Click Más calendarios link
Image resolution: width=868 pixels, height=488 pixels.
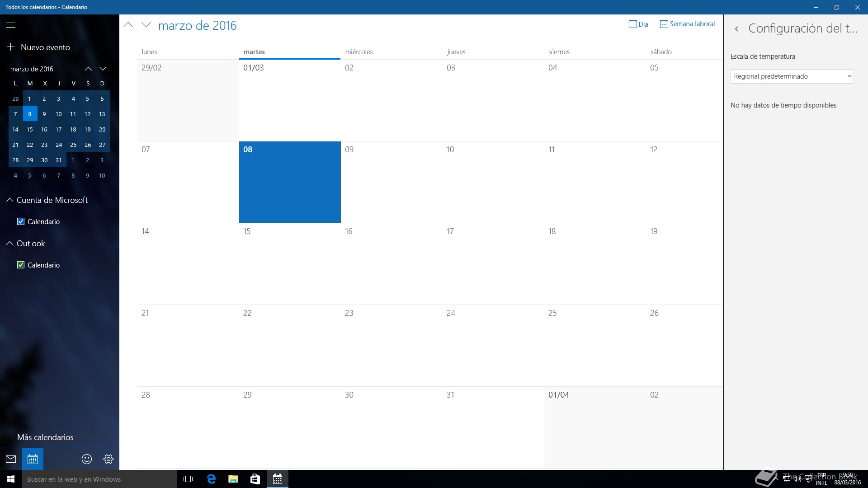[45, 437]
